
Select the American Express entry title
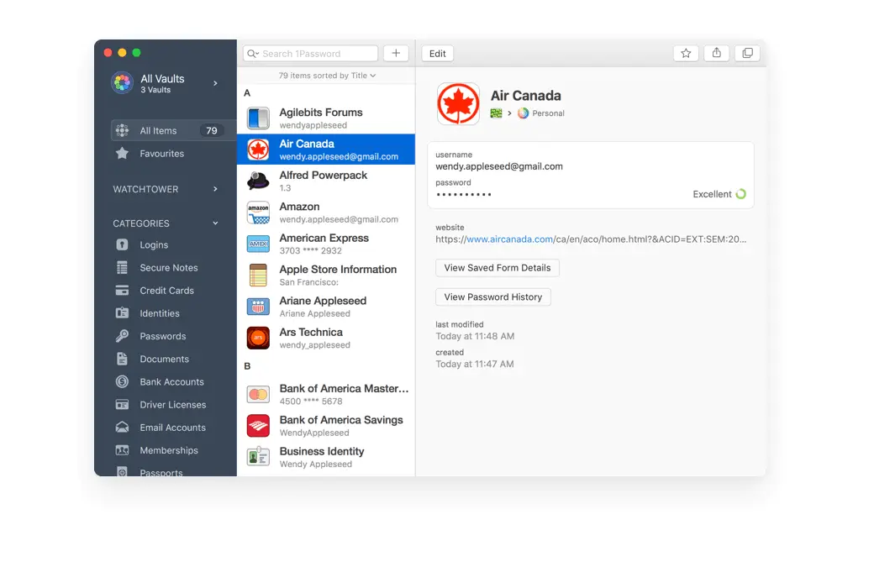coord(324,238)
